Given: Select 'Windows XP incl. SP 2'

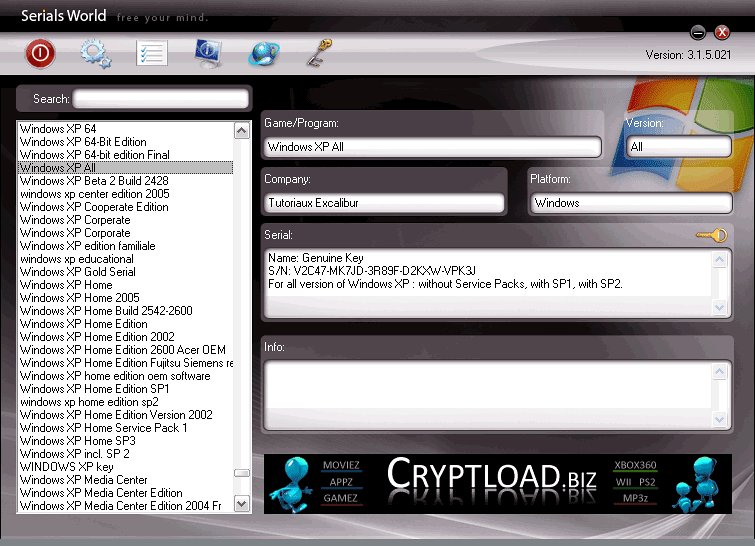Looking at the screenshot, I should pos(126,454).
